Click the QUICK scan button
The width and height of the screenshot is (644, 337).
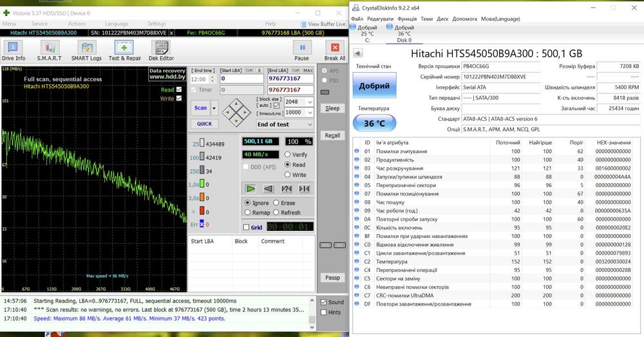point(204,124)
